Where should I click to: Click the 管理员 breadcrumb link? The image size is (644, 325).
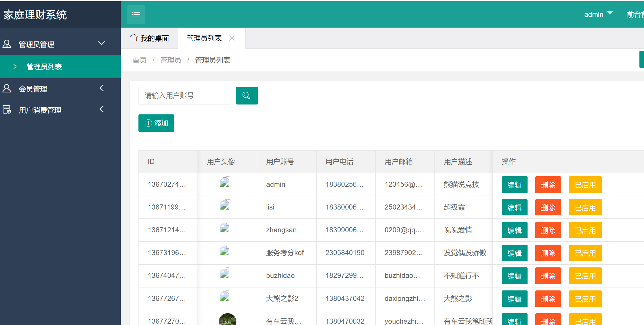point(171,60)
